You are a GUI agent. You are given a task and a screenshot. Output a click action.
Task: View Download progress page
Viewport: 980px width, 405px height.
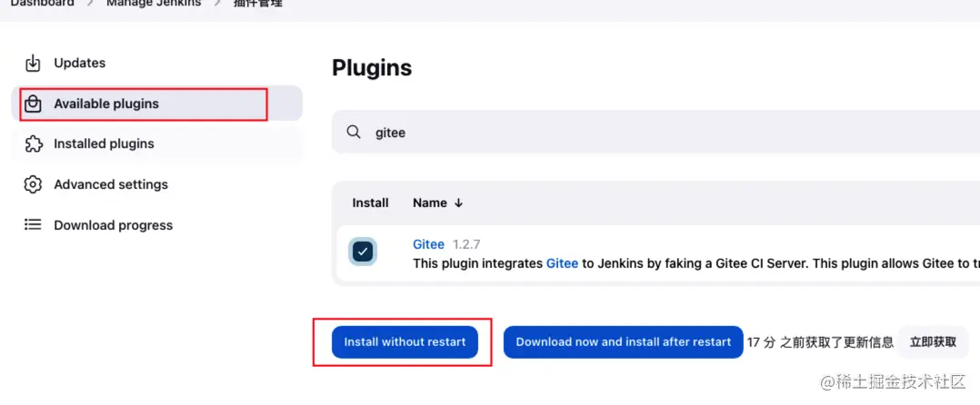pos(113,225)
